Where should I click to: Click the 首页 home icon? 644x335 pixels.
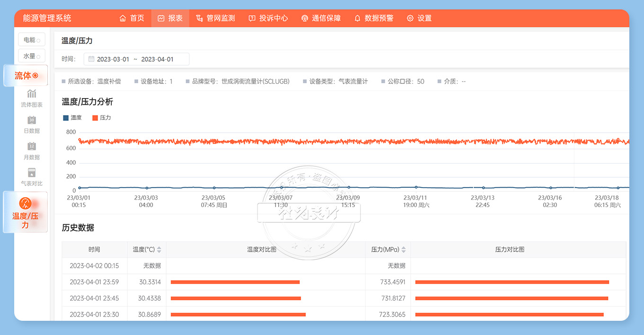click(123, 18)
